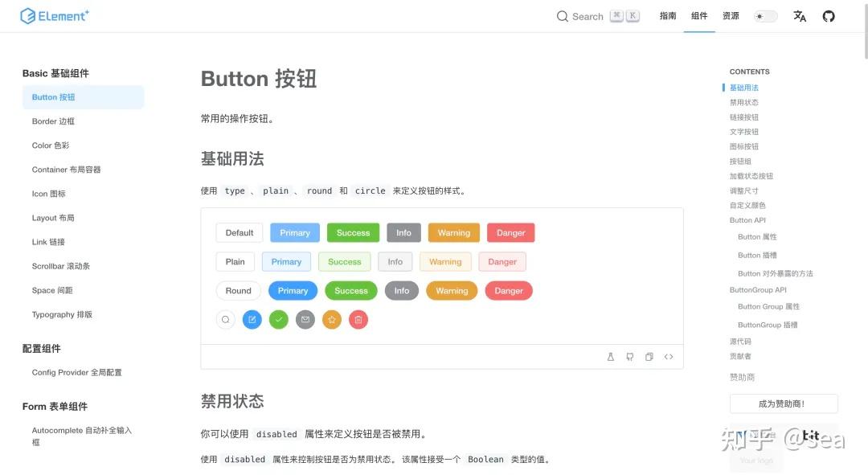Click the round Info button
The width and height of the screenshot is (868, 475).
(402, 291)
